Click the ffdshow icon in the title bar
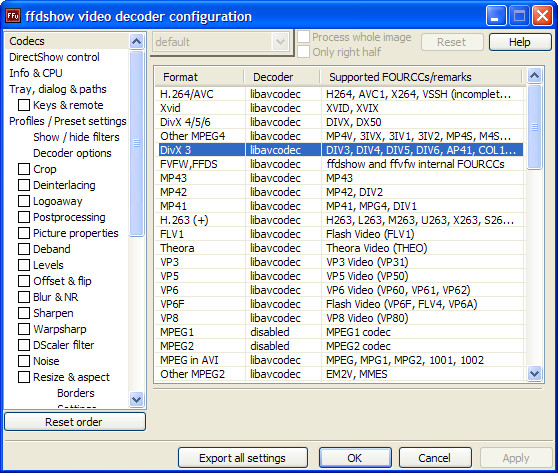Viewport: 558px width, 473px height. tap(13, 16)
